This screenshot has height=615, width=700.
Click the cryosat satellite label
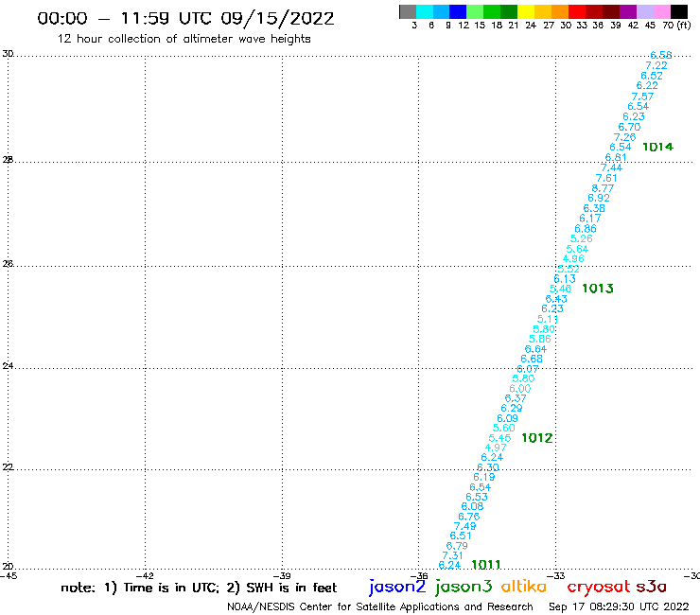coord(599,587)
